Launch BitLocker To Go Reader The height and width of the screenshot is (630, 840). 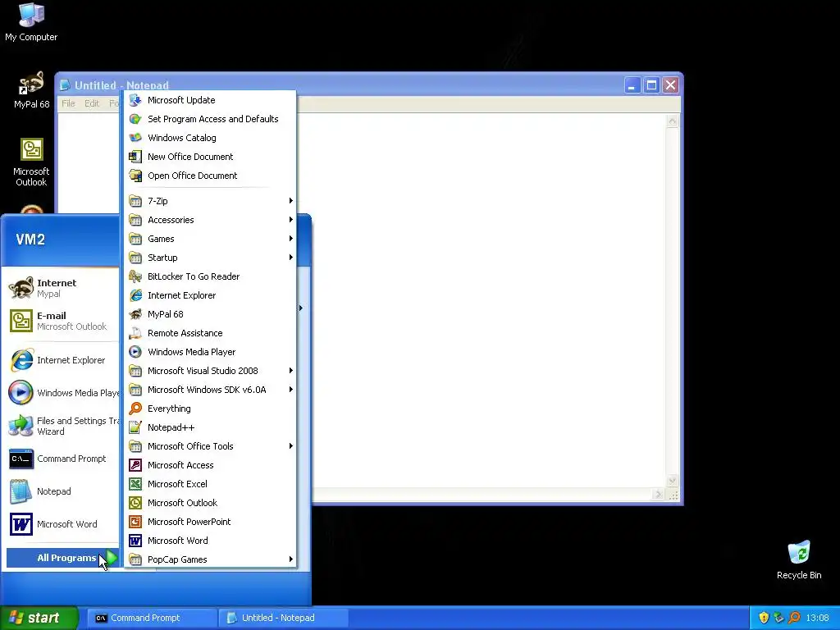[210, 276]
